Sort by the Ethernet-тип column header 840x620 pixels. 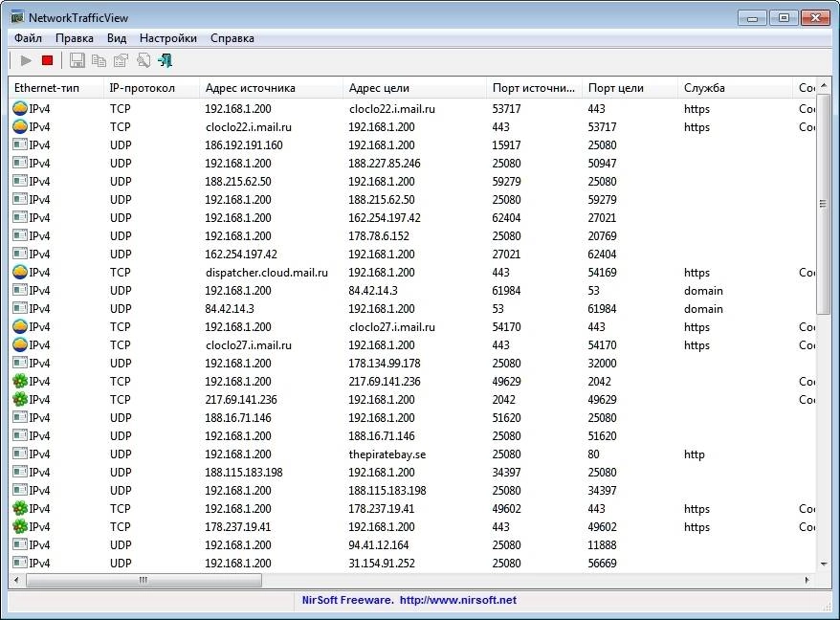click(x=55, y=88)
